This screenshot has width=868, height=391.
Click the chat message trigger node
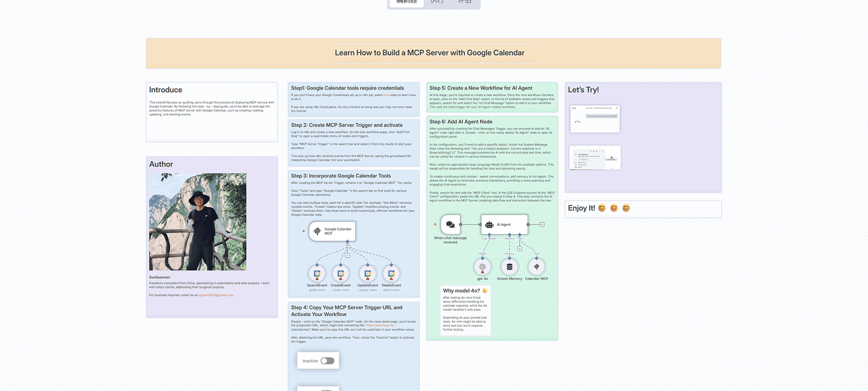(x=450, y=224)
